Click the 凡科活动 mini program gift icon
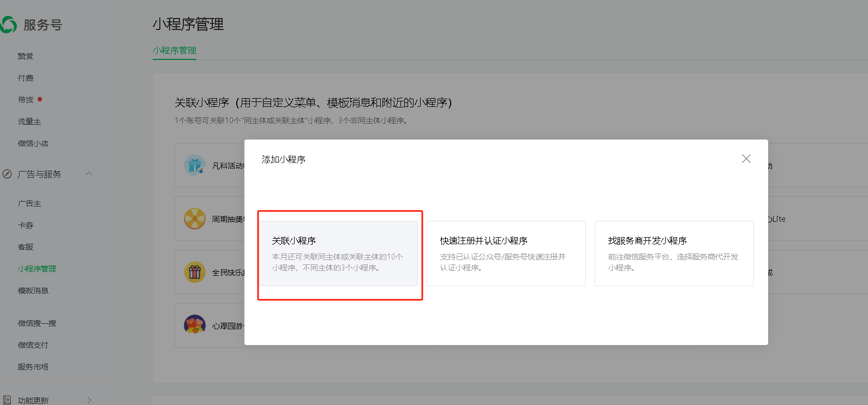The height and width of the screenshot is (405, 868). (x=195, y=165)
